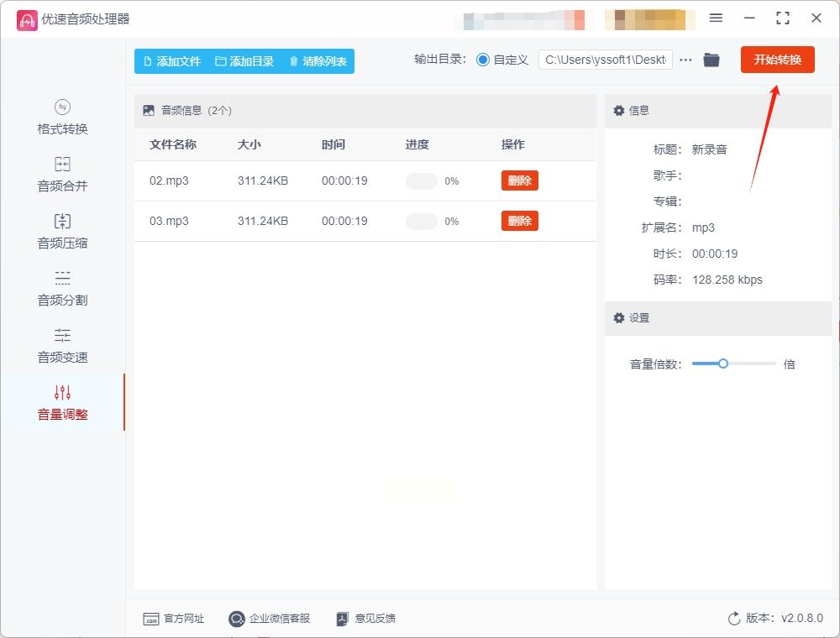840x638 pixels.
Task: Click the 进度 column header
Action: 417,144
